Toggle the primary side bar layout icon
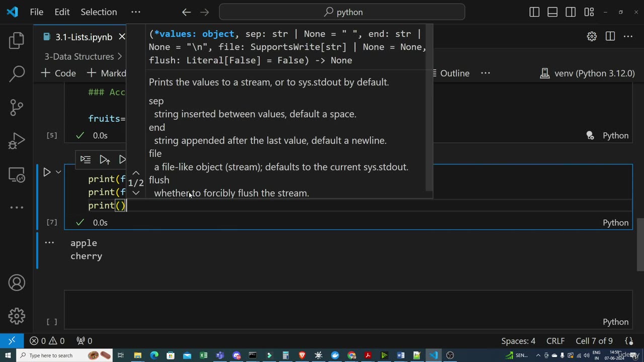 [x=534, y=12]
